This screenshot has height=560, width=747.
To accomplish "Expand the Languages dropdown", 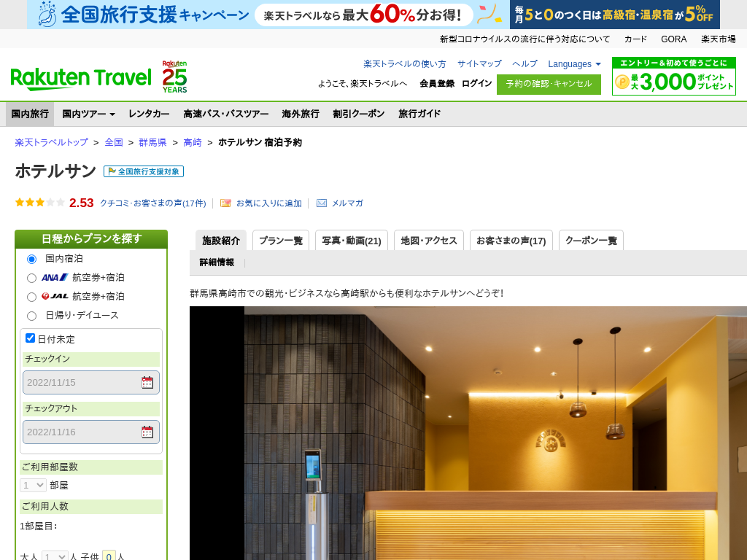I will click(x=574, y=64).
